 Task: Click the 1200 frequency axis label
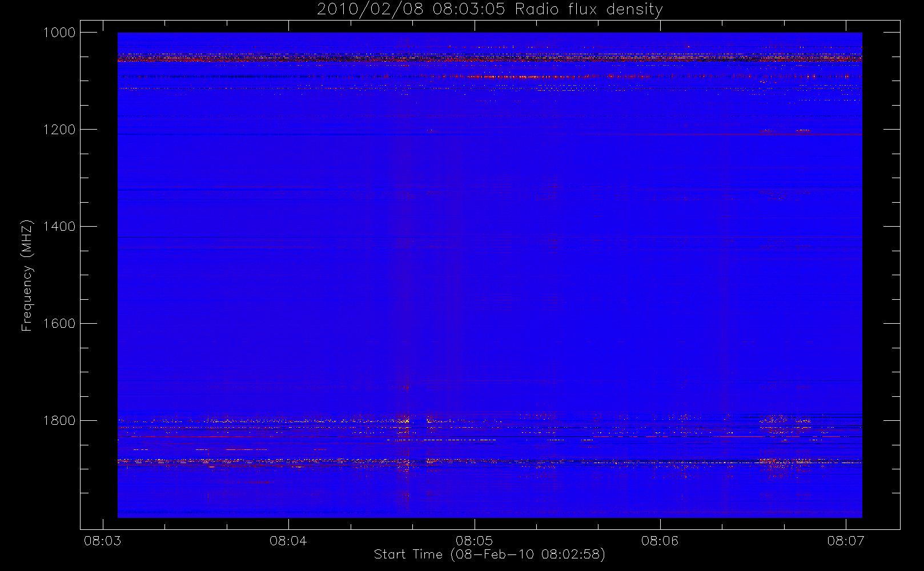59,130
